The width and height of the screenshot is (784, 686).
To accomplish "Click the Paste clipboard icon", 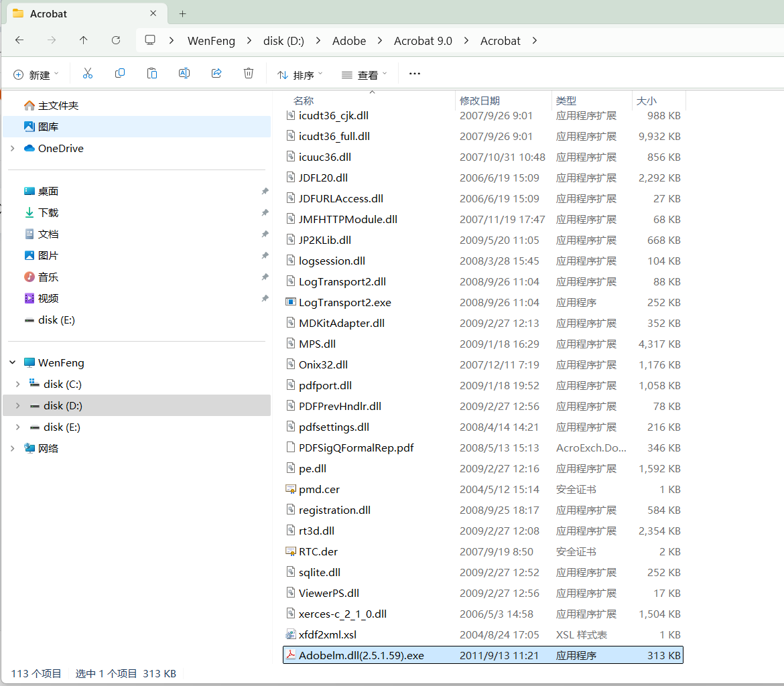I will [x=152, y=74].
